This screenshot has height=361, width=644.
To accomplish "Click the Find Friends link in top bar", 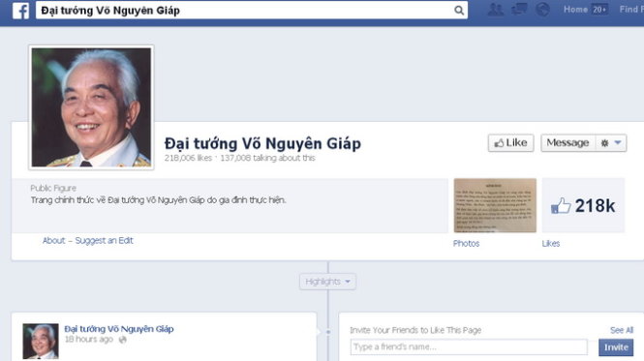I will [x=631, y=10].
